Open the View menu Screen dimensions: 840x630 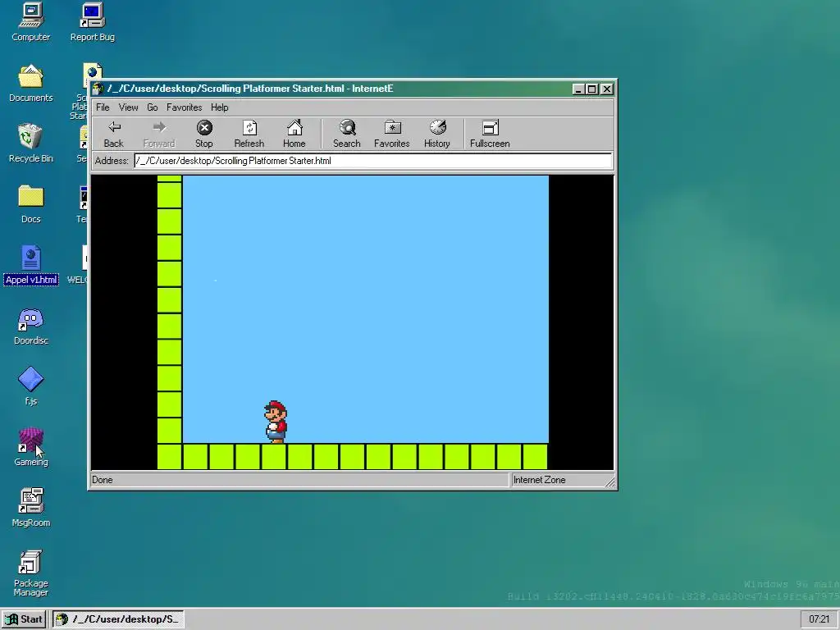[128, 107]
